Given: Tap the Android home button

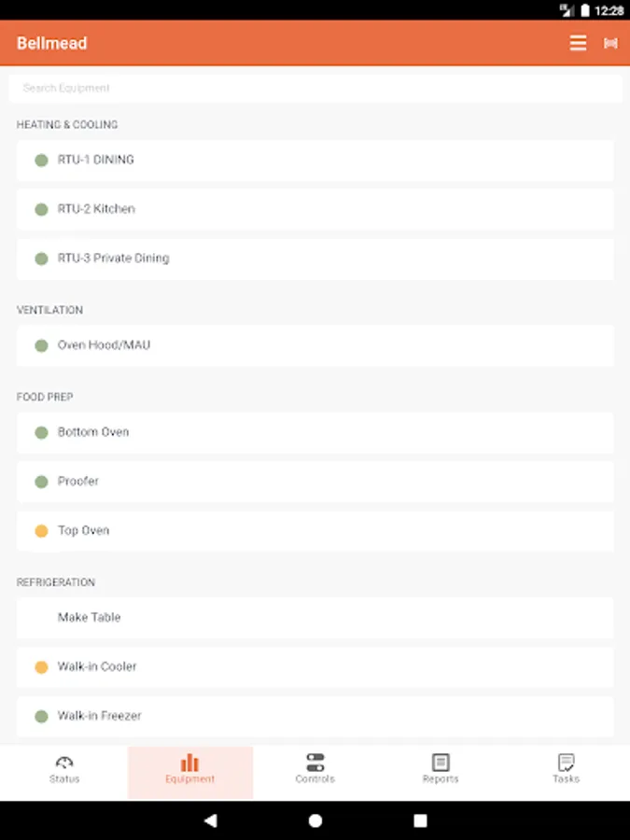Looking at the screenshot, I should click(315, 820).
